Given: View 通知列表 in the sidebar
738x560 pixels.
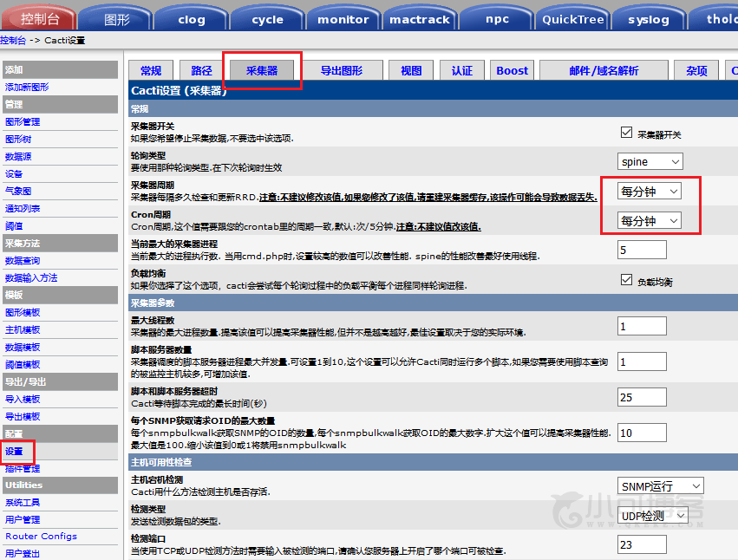Looking at the screenshot, I should point(23,208).
